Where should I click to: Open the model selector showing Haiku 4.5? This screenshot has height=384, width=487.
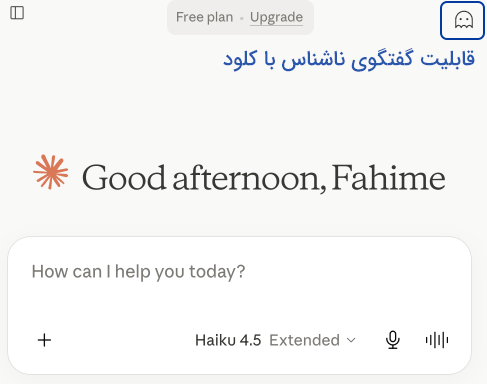[275, 340]
